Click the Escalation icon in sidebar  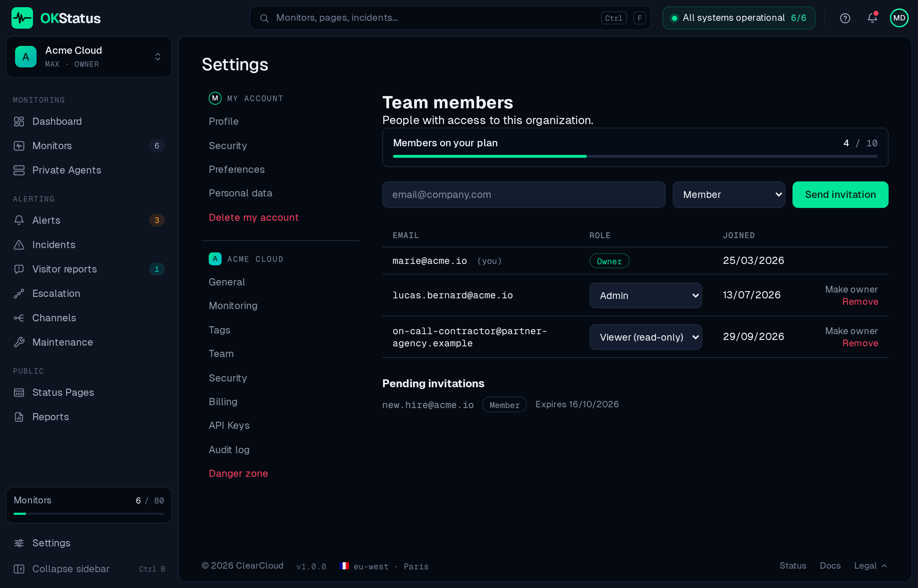pos(19,294)
